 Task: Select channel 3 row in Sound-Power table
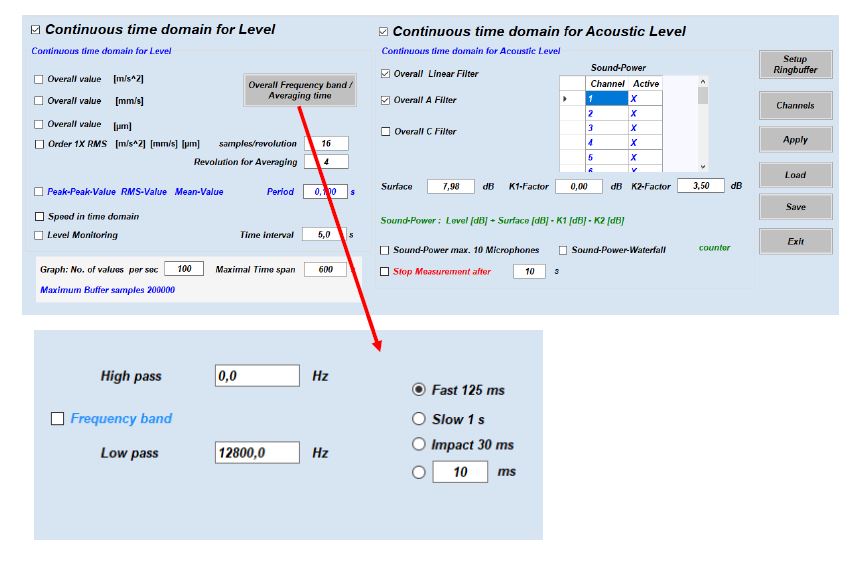click(605, 128)
